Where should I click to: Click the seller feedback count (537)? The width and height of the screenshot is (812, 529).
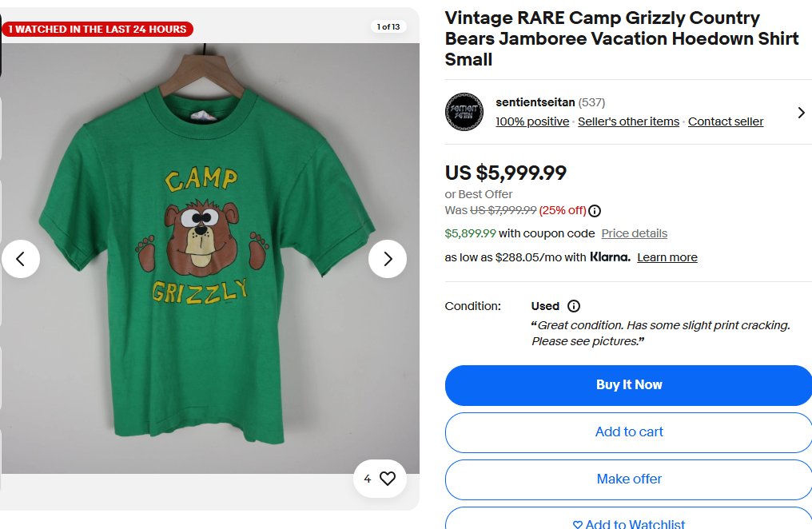[x=591, y=102]
